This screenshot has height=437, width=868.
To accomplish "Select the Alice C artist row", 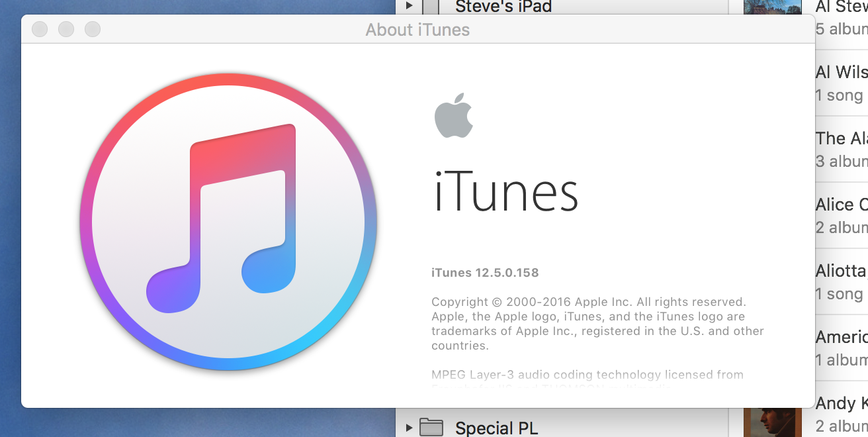I will (842, 215).
